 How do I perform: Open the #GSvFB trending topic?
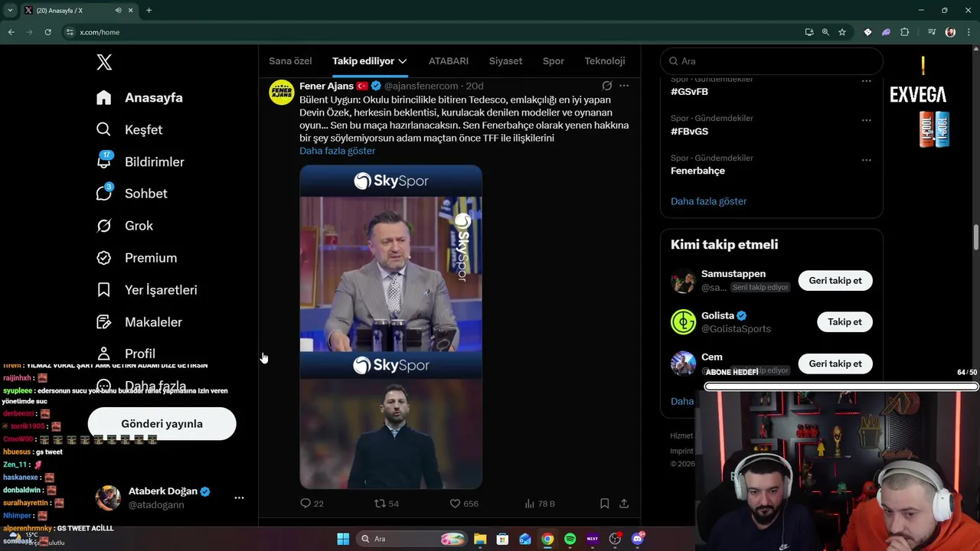(689, 92)
